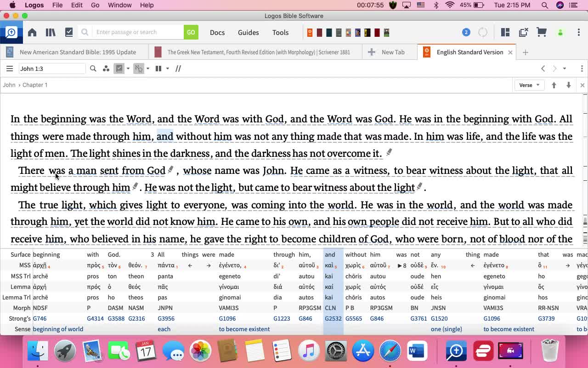Open the Layouts icon
588x368 pixels.
coord(505,32)
